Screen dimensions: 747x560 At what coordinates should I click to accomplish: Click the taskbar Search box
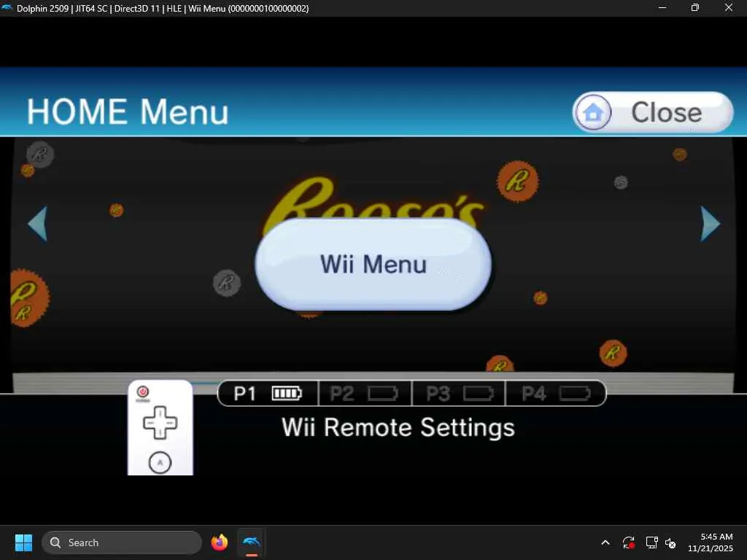click(x=122, y=542)
